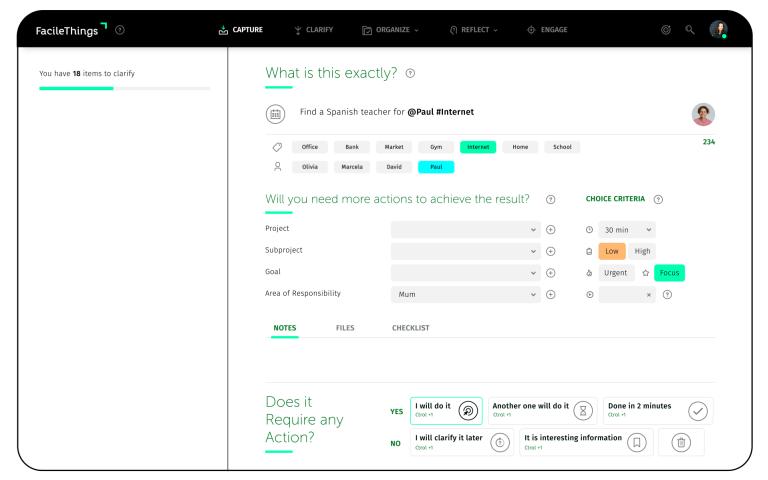The image size is (768, 480).
Task: Click the plus icon next to Goal
Action: coord(550,273)
